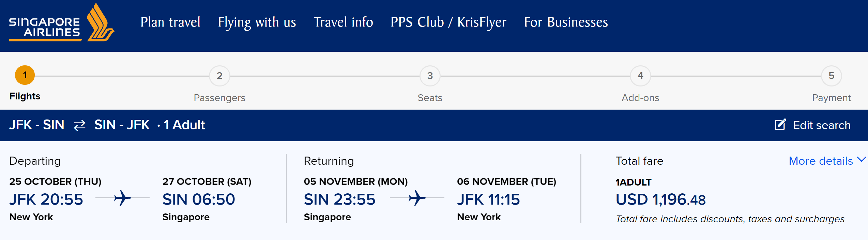868x240 pixels.
Task: Click the Singapore Airlines wordmark text
Action: coord(44,27)
